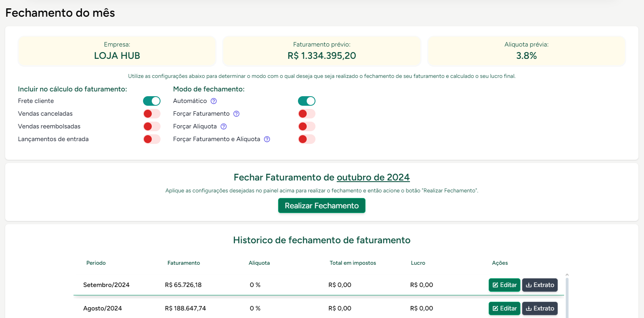Click the Ações column header

pos(500,263)
